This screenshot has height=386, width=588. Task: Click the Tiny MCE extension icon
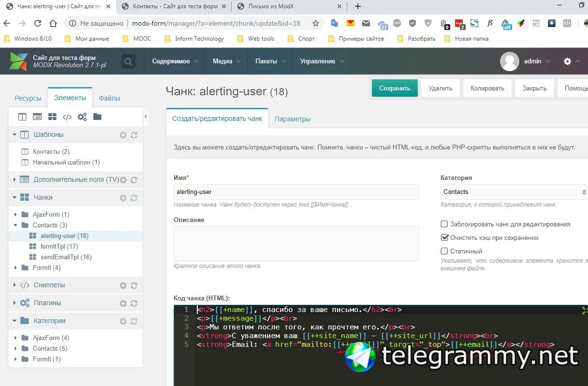click(x=536, y=23)
